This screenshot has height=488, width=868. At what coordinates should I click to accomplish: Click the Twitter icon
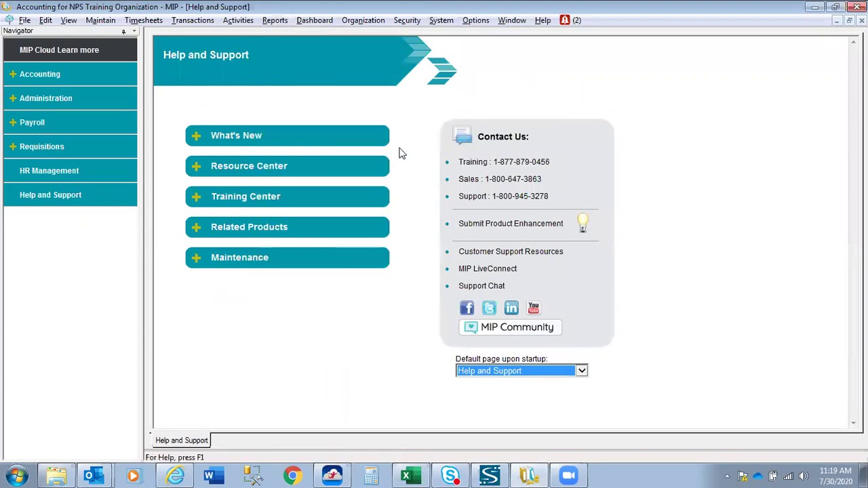[x=489, y=308]
